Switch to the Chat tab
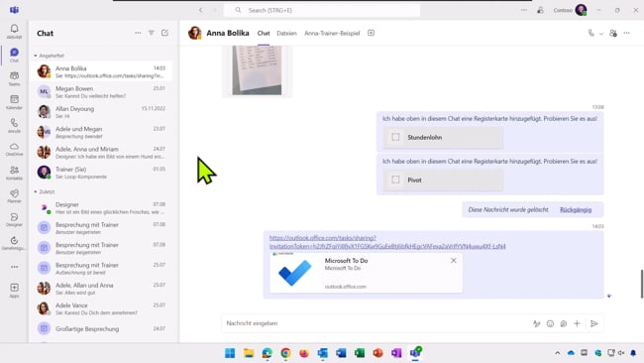644x363 pixels. click(264, 33)
